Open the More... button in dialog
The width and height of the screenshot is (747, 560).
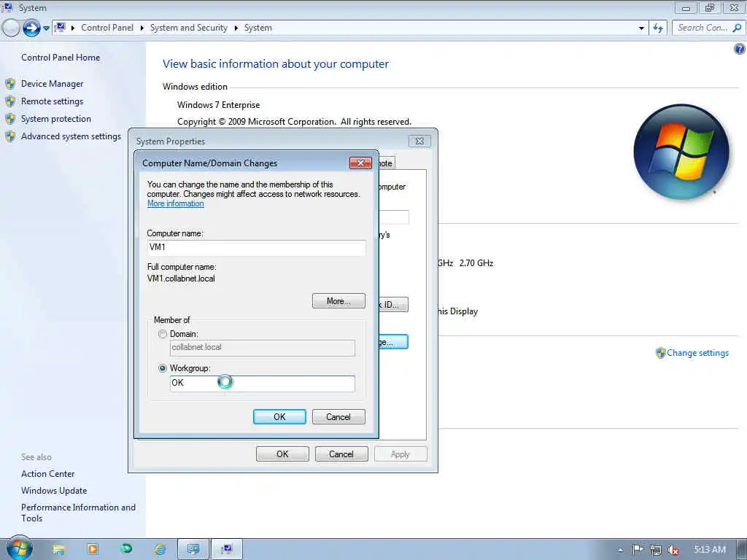(x=338, y=301)
